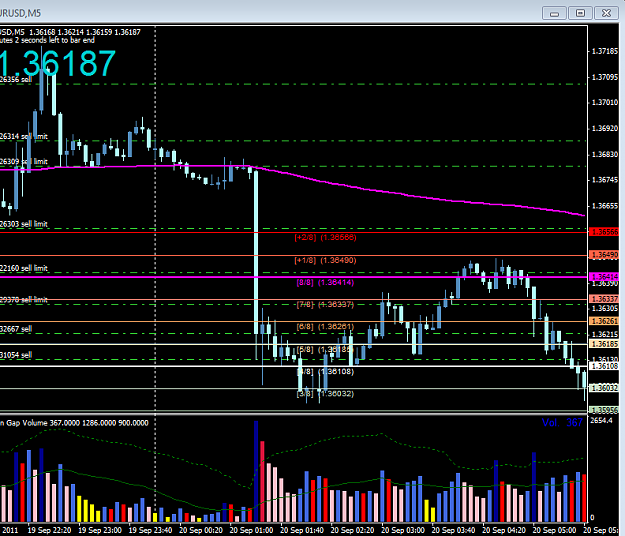Click the 1.36337 price axis tag

coord(604,299)
